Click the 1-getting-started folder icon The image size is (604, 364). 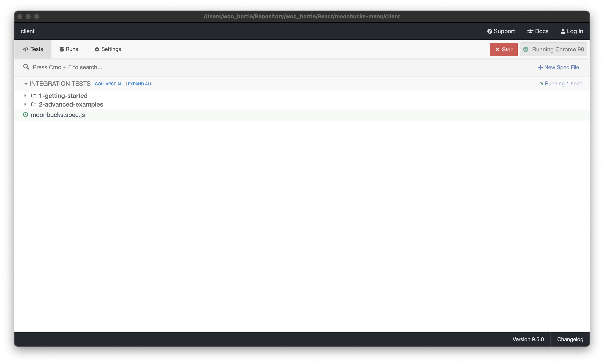coord(34,96)
